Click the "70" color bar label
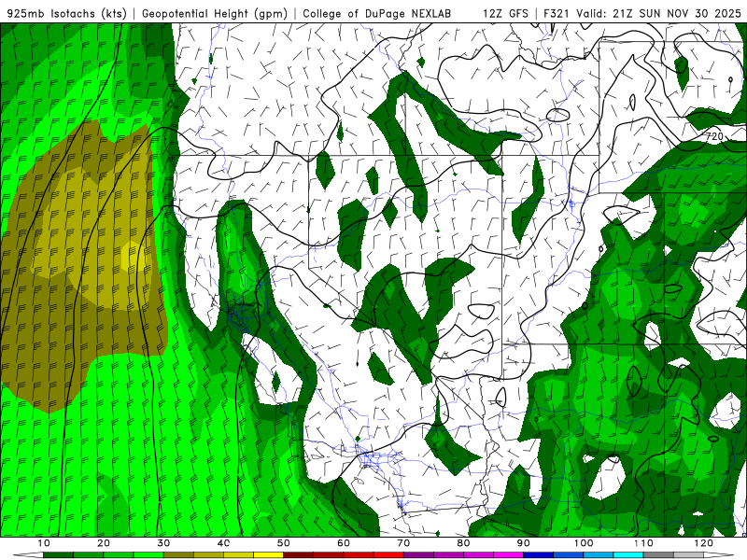747x560 pixels. (x=403, y=543)
